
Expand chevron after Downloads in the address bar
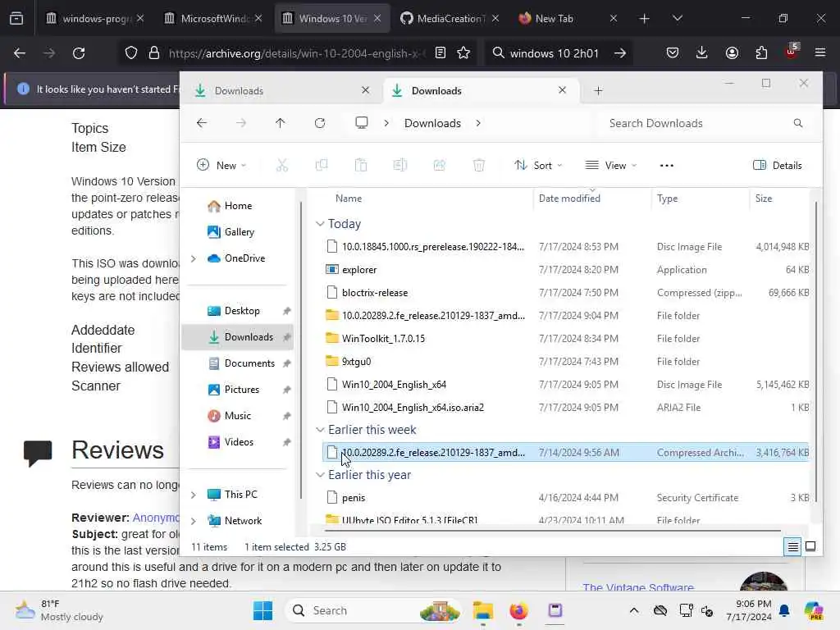click(x=478, y=123)
